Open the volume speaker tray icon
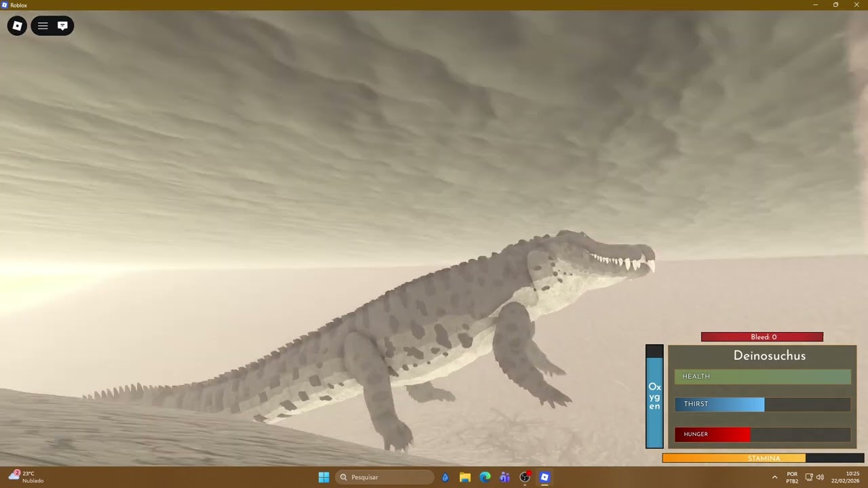Image resolution: width=868 pixels, height=488 pixels. (820, 477)
